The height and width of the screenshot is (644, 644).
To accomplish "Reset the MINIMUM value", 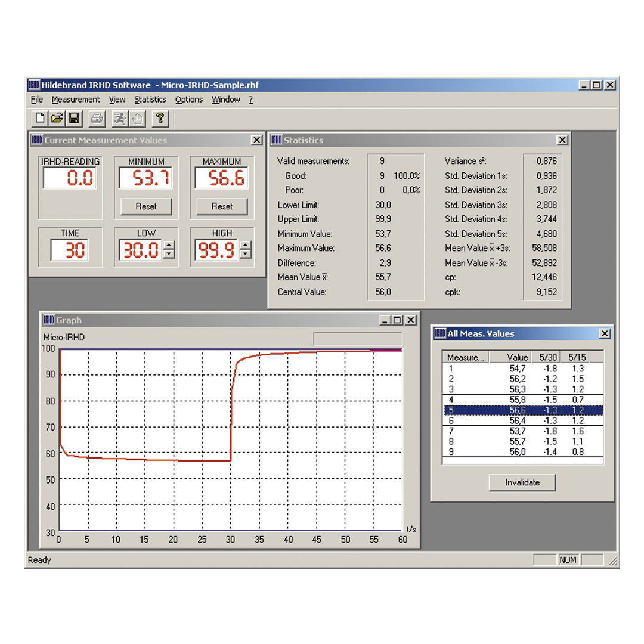I will tap(146, 206).
